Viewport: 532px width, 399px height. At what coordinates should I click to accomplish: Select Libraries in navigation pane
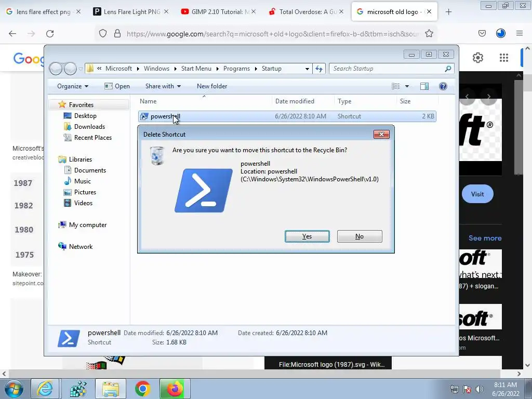tap(81, 159)
